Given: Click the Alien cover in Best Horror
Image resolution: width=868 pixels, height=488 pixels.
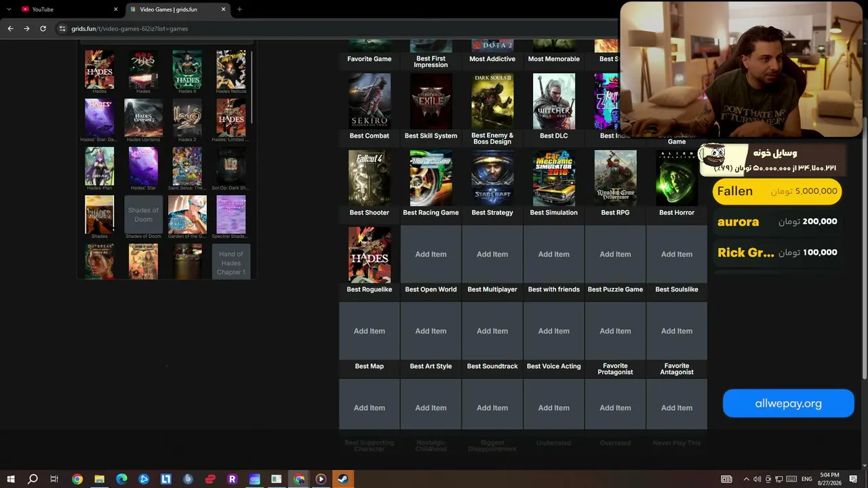Looking at the screenshot, I should (x=677, y=178).
